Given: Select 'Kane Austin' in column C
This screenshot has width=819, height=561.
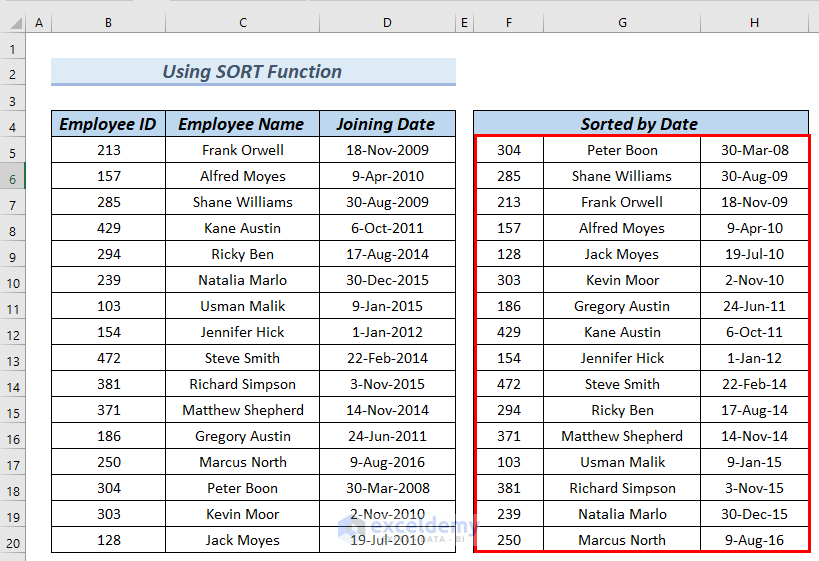Looking at the screenshot, I should [242, 228].
